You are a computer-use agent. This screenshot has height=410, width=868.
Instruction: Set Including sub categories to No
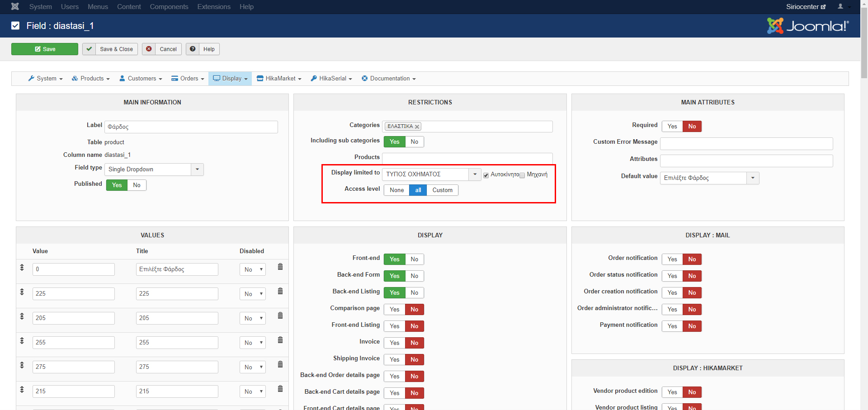click(415, 142)
